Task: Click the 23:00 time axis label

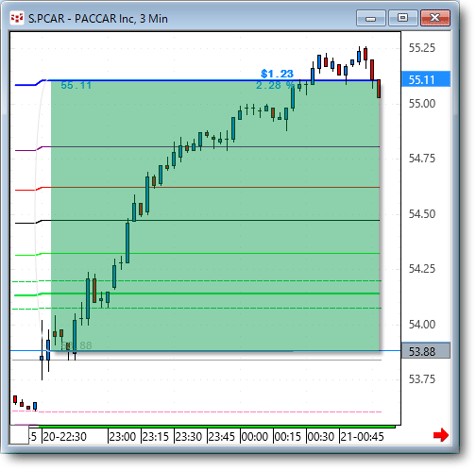Action: point(123,437)
